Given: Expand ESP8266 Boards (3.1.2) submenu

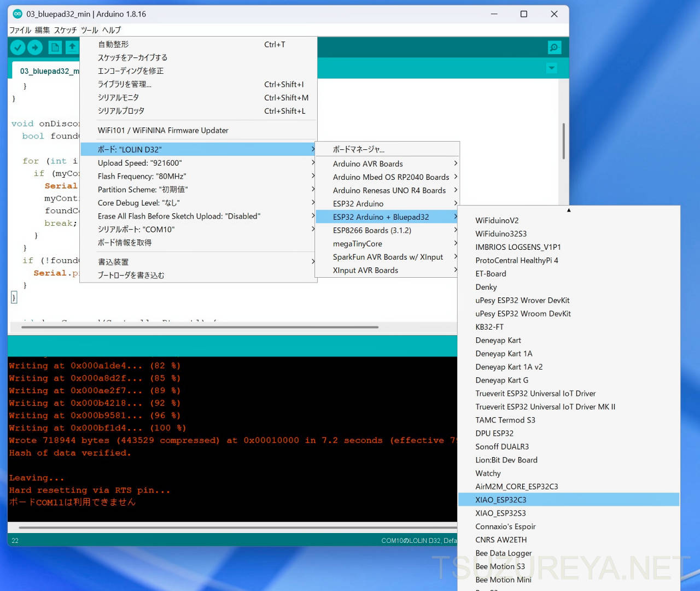Looking at the screenshot, I should (387, 230).
